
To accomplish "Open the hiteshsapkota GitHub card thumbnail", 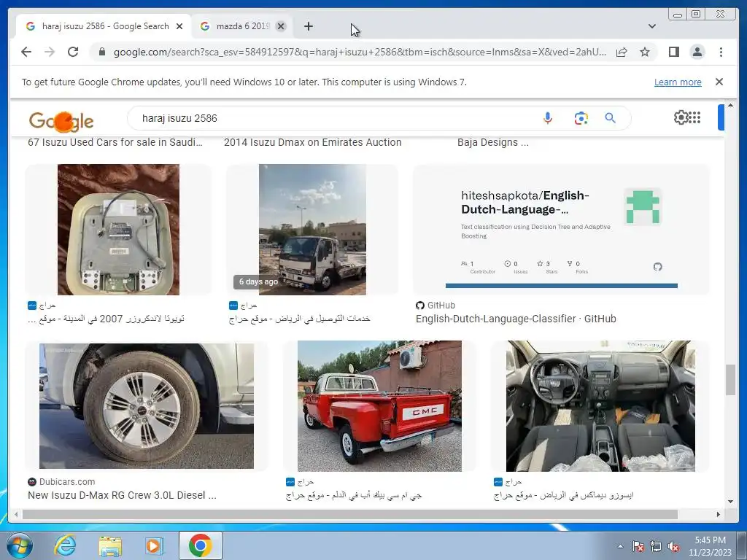I will [561, 230].
